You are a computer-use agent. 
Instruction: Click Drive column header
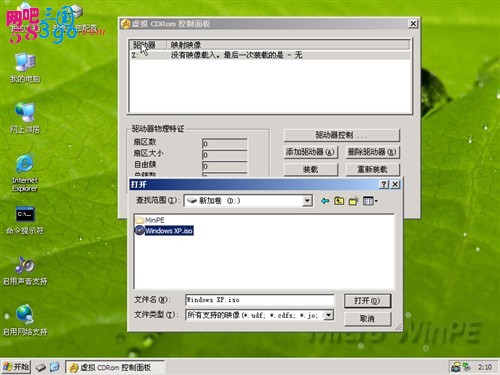[x=148, y=45]
